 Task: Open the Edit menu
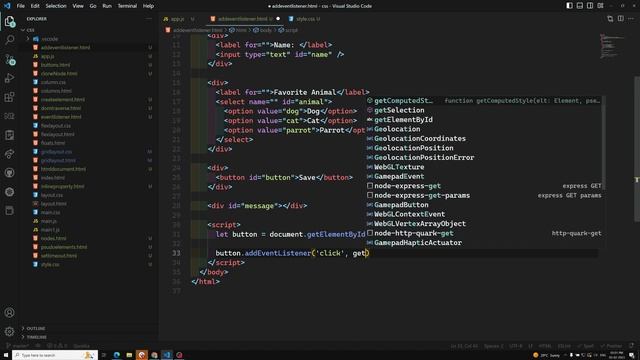coord(35,6)
